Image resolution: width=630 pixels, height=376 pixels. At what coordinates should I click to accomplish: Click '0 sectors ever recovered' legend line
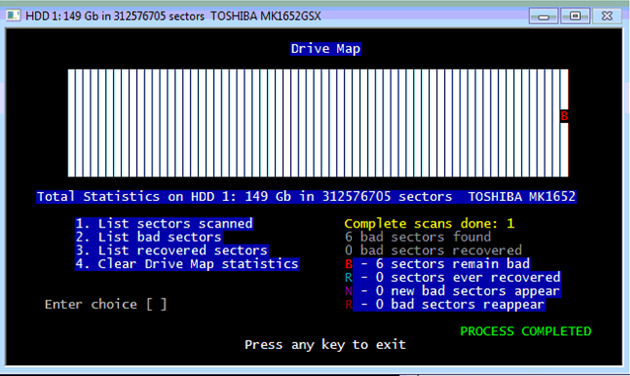click(x=452, y=277)
